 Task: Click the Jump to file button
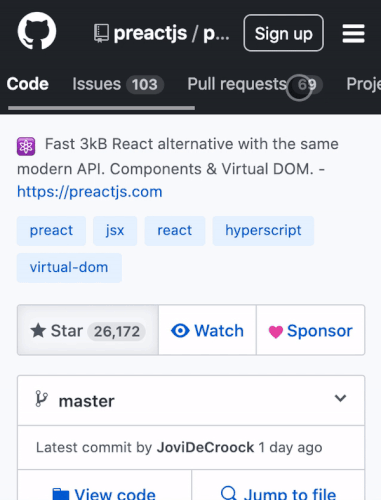coord(278,485)
